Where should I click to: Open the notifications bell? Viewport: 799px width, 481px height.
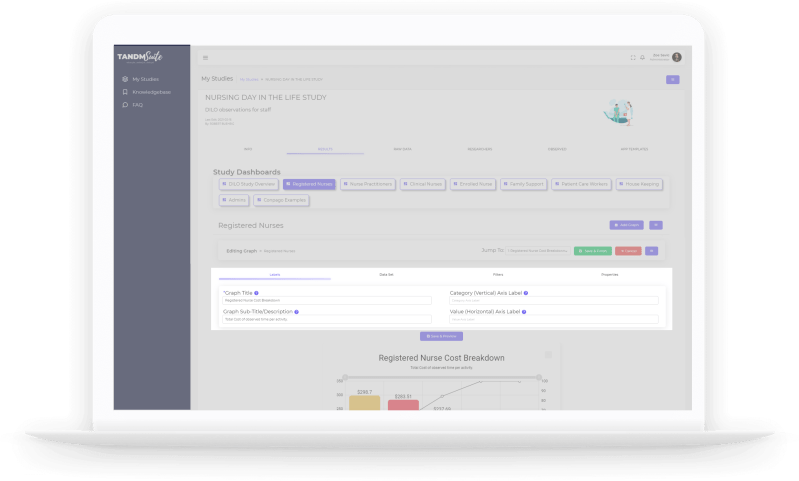642,58
